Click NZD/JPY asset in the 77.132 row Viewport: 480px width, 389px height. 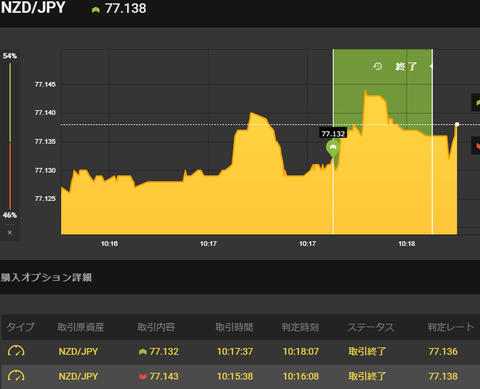pos(78,351)
